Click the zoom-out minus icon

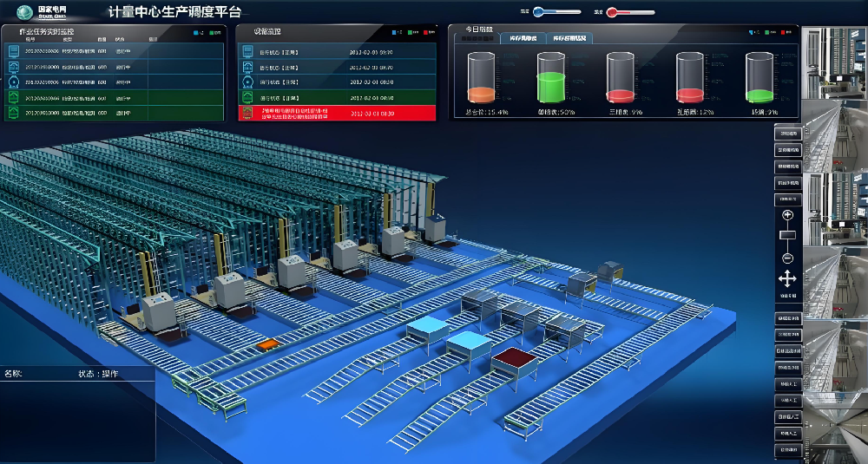(787, 258)
